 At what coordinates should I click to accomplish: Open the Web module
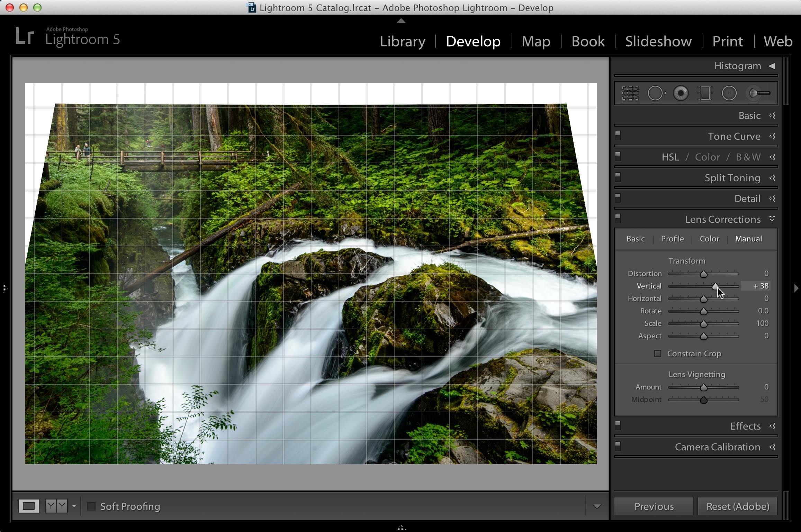778,42
